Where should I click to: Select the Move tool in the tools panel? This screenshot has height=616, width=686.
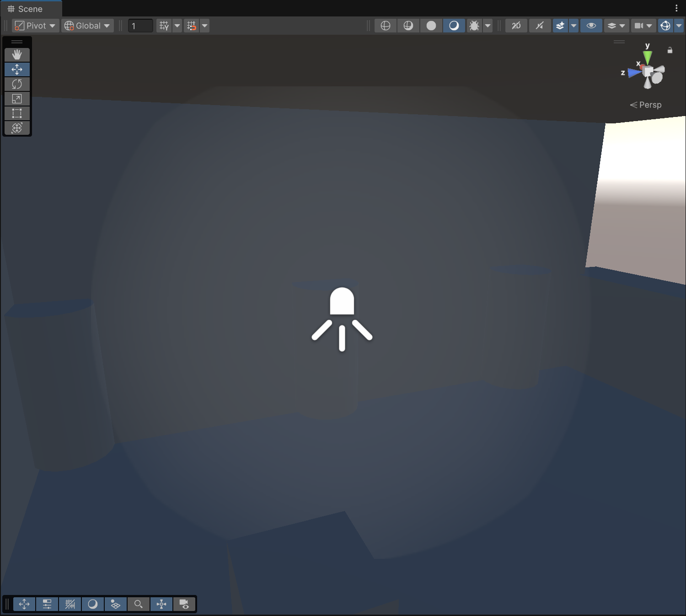pyautogui.click(x=17, y=69)
